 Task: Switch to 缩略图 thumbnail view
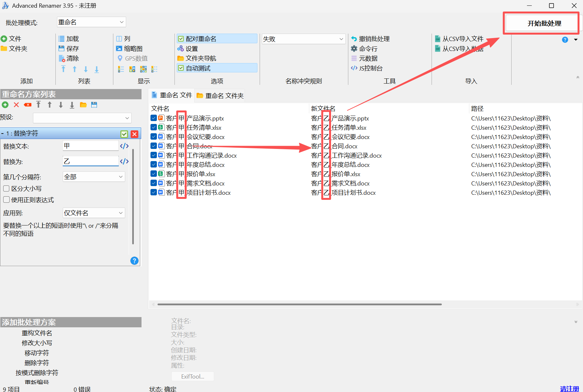click(x=129, y=49)
